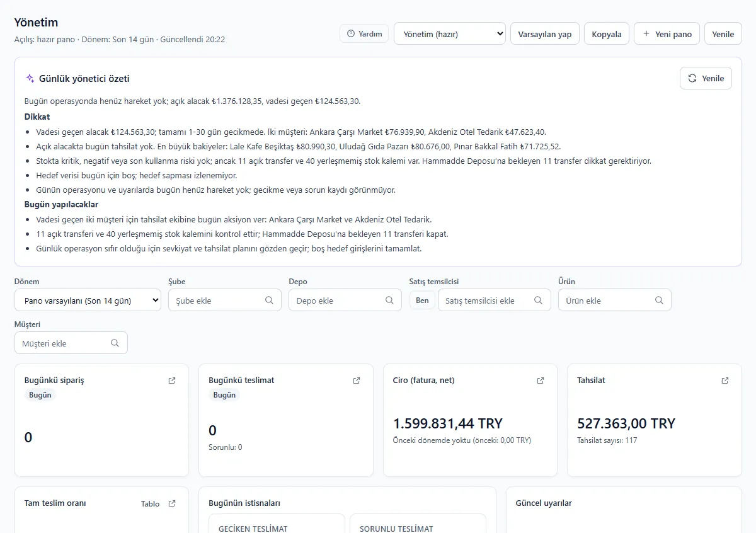Image resolution: width=756 pixels, height=533 pixels.
Task: Click the Kopyala button
Action: coord(607,34)
